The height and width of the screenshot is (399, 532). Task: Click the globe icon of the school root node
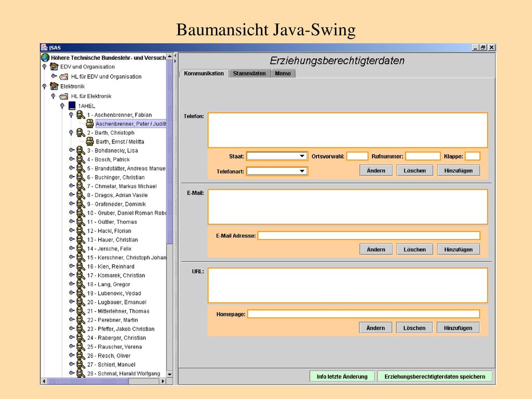pyautogui.click(x=45, y=57)
